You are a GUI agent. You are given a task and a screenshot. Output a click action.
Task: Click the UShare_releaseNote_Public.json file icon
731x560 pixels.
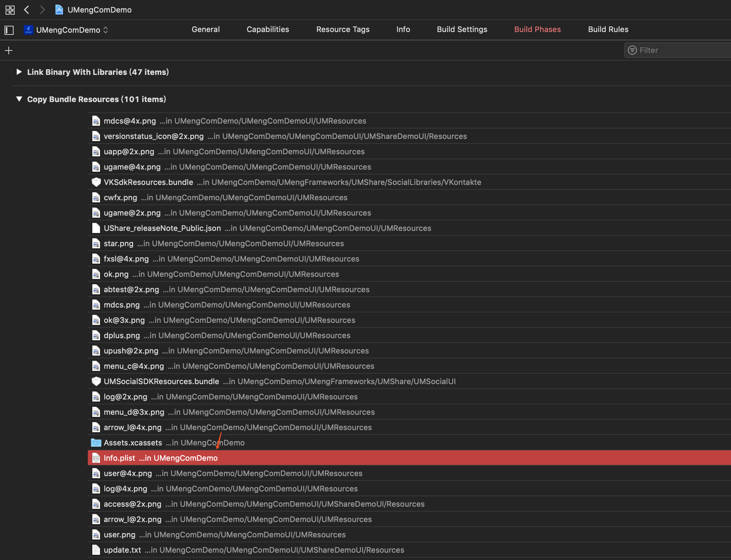tap(96, 228)
